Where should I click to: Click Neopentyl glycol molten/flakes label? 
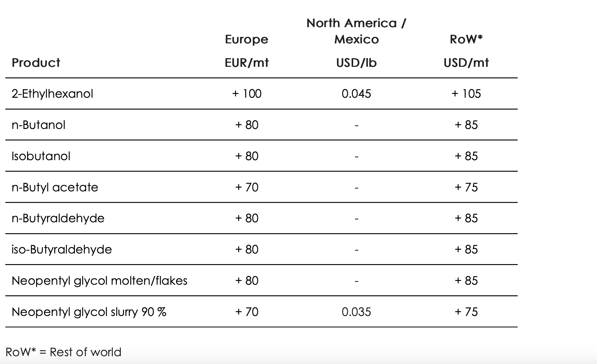point(100,281)
